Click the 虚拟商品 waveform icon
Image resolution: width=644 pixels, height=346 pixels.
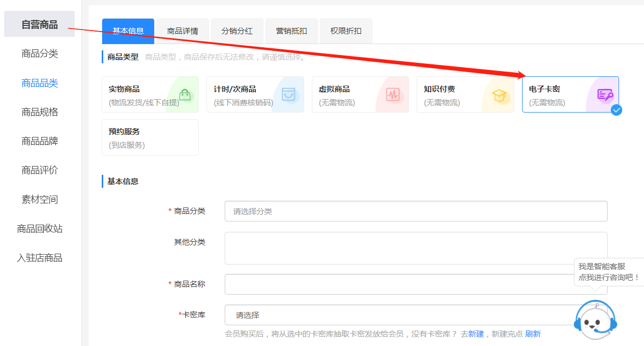pos(393,94)
